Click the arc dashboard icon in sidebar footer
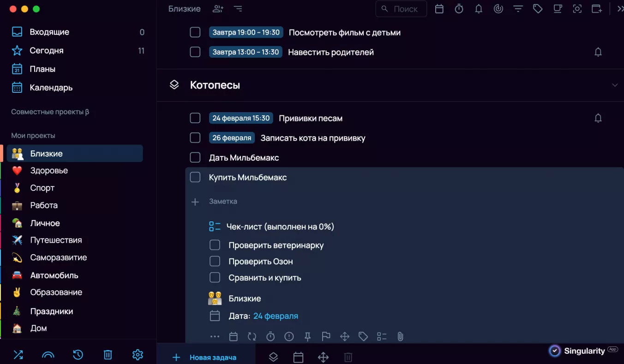 pos(48,355)
